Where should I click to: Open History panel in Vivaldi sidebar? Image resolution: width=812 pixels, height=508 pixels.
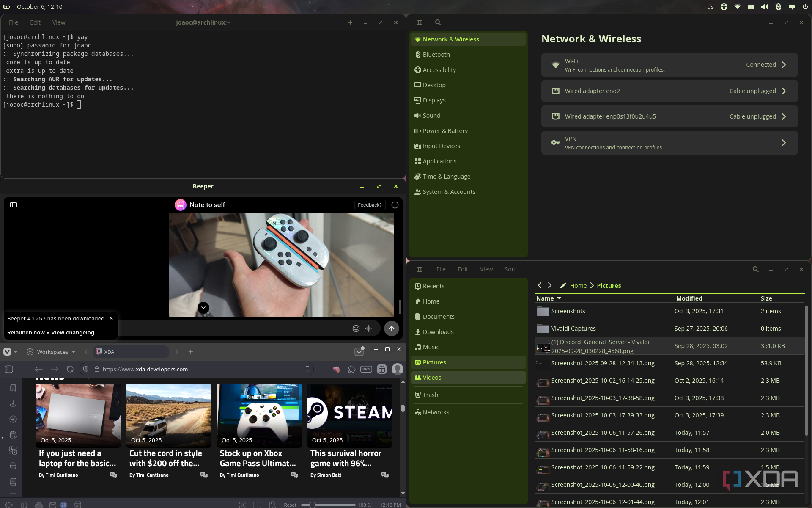[13, 419]
